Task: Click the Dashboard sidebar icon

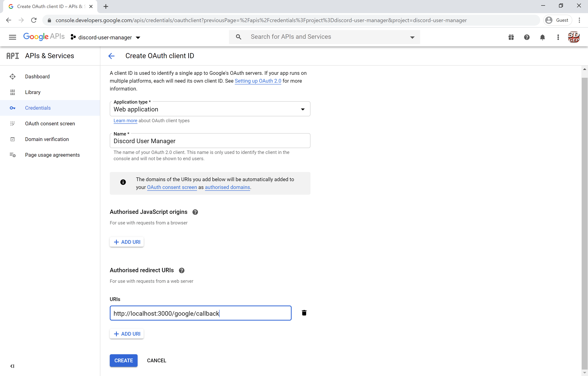Action: (x=12, y=76)
